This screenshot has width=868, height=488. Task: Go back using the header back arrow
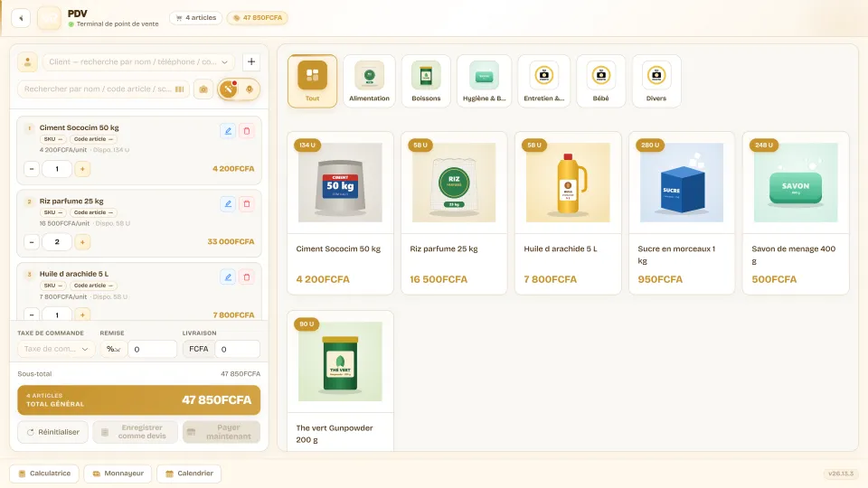[21, 18]
